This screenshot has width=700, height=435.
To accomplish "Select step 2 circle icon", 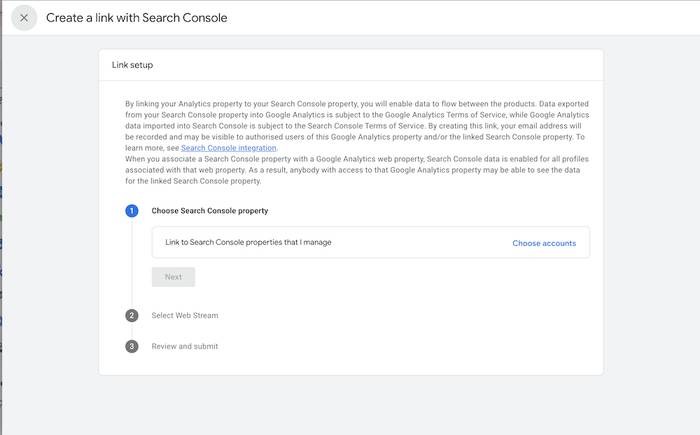I will click(x=132, y=316).
